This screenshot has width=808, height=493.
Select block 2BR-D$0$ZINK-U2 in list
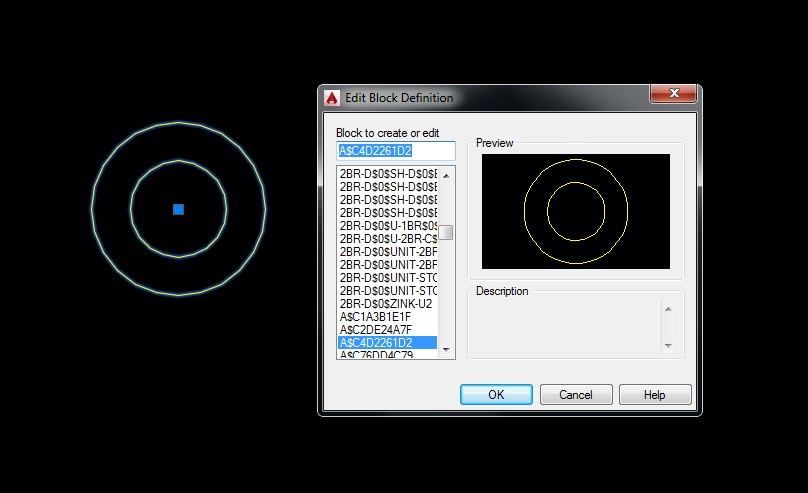(x=388, y=303)
